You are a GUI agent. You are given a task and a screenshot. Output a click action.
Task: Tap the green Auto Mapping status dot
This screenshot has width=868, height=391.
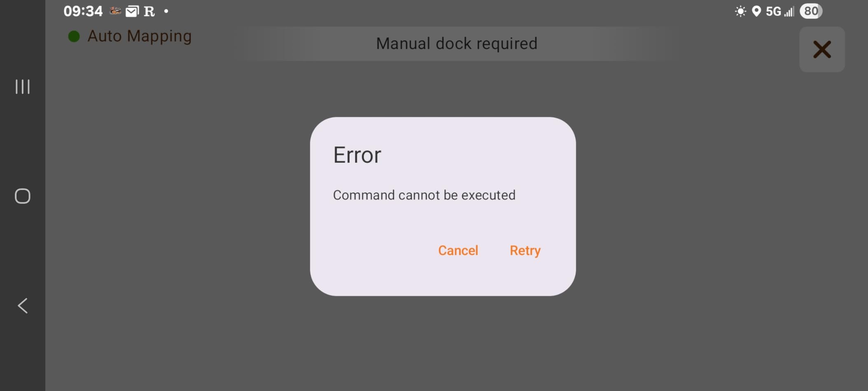point(74,36)
